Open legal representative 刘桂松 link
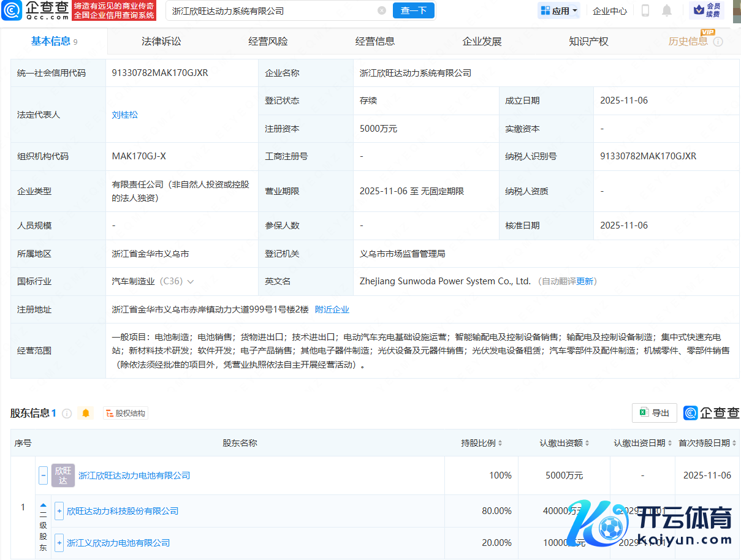Viewport: 741px width, 560px height. coord(125,115)
